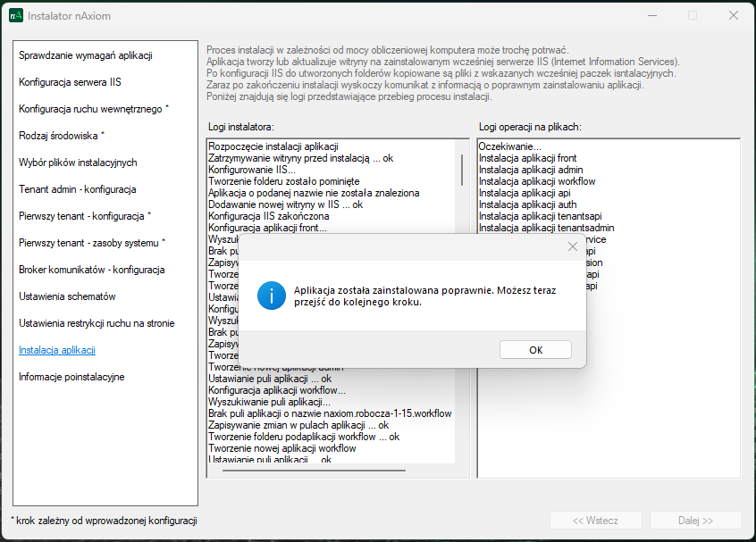Select the Sprawdzanie wymagań aplikacji step
The width and height of the screenshot is (756, 542).
click(x=86, y=55)
